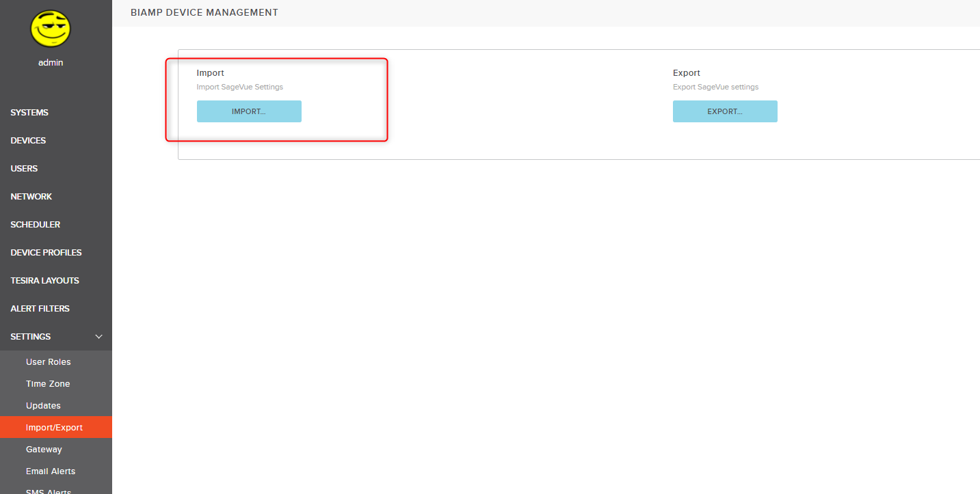Click the EXPORT... button

point(725,111)
